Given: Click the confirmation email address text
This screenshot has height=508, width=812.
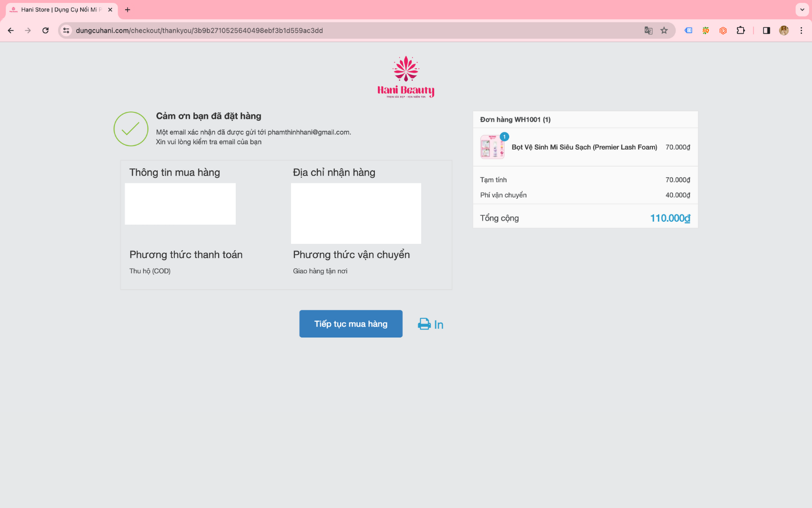Looking at the screenshot, I should pos(309,132).
